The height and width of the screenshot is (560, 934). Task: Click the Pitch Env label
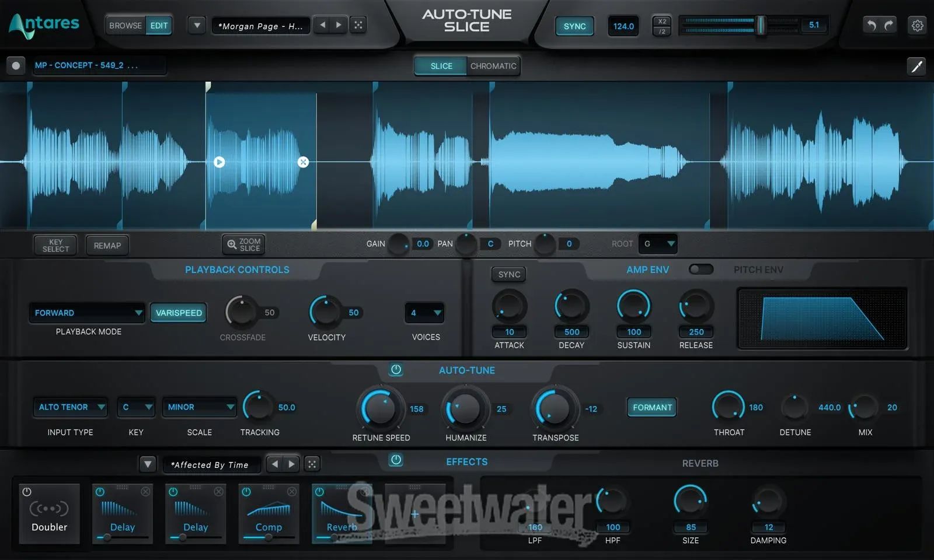click(758, 269)
